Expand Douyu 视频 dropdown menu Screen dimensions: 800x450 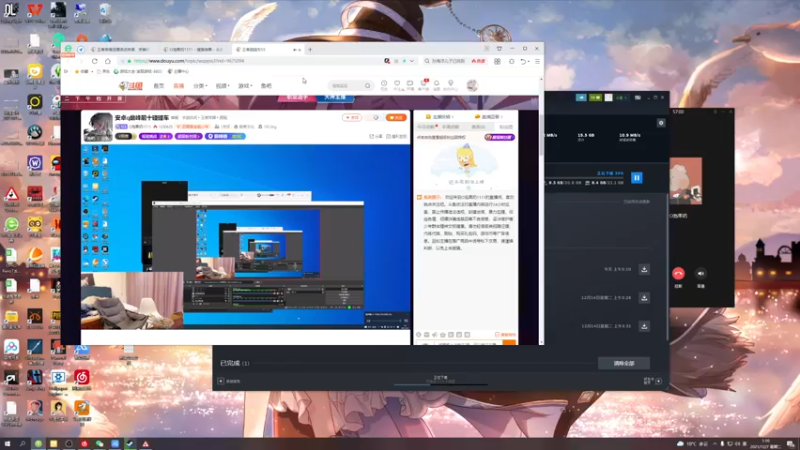(222, 86)
